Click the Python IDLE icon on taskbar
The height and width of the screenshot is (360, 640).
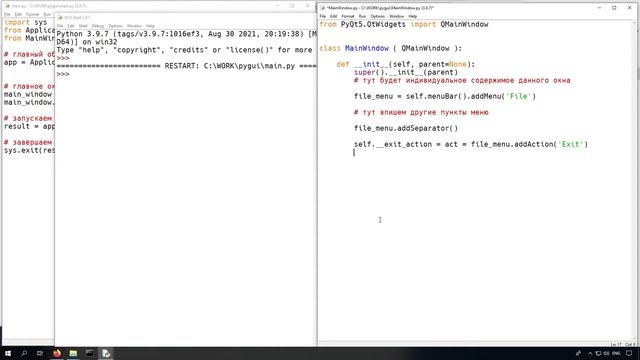pyautogui.click(x=106, y=353)
